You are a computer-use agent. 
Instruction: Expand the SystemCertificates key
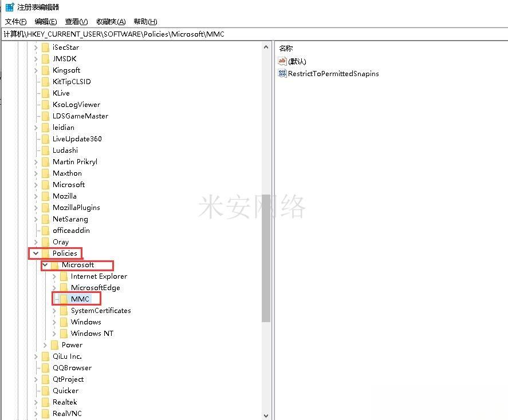[54, 311]
